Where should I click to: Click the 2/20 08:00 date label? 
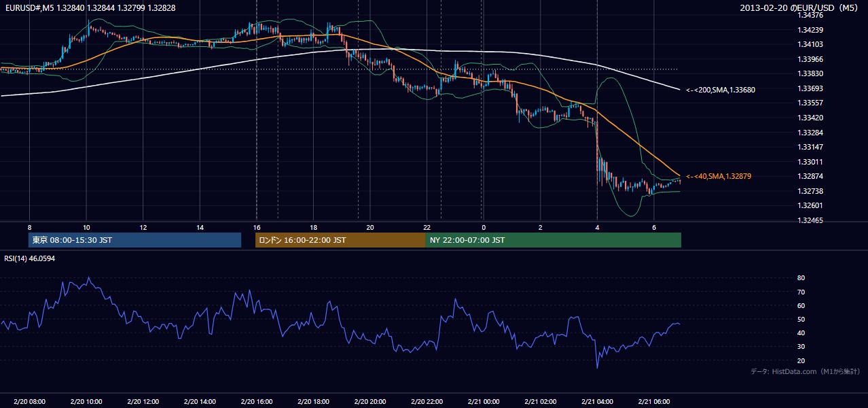pyautogui.click(x=29, y=402)
